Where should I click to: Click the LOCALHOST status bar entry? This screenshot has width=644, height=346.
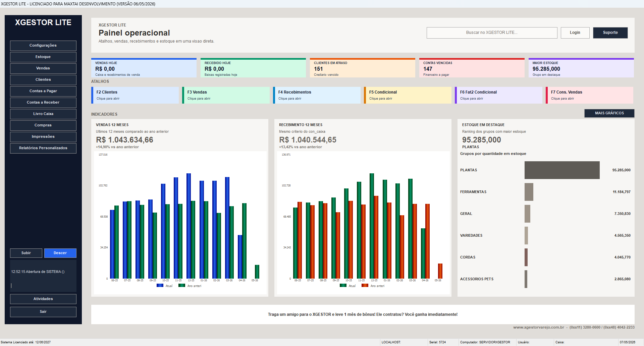click(391, 342)
